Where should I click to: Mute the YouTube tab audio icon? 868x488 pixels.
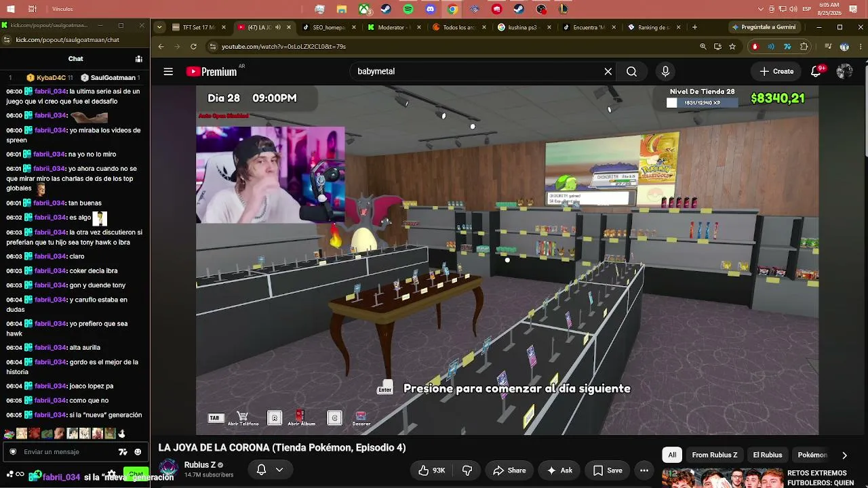pos(277,28)
